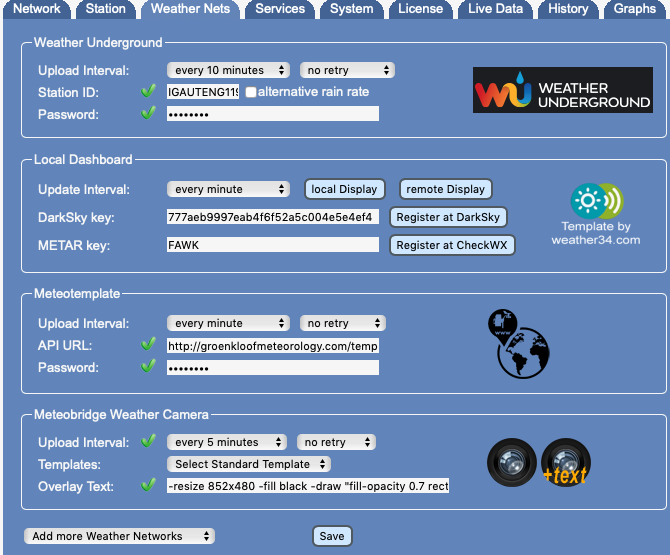
Task: Click the local Display button
Action: click(344, 189)
